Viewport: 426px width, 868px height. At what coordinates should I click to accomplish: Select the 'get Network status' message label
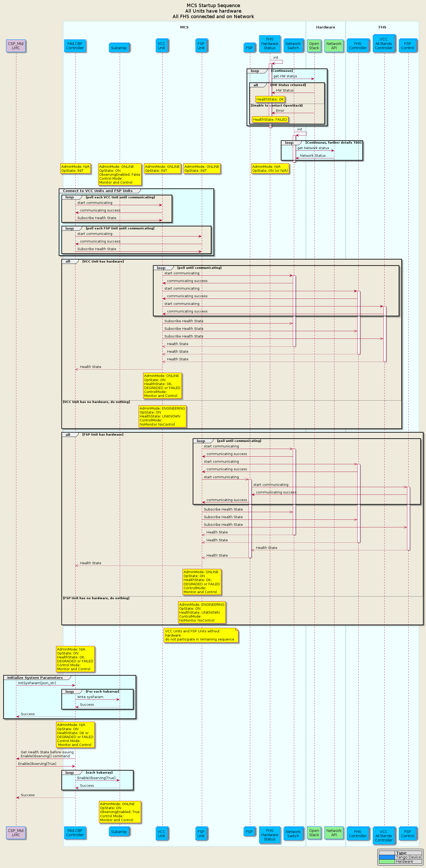pyautogui.click(x=313, y=148)
